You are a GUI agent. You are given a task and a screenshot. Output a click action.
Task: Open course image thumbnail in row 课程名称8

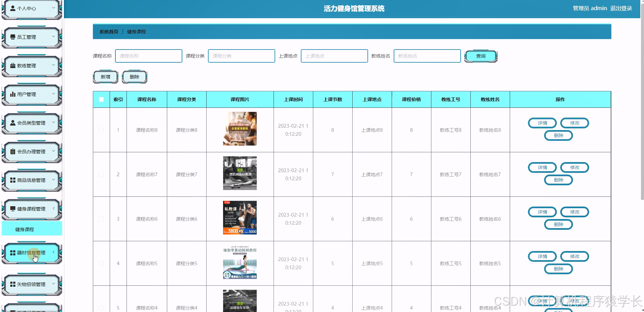coord(240,129)
